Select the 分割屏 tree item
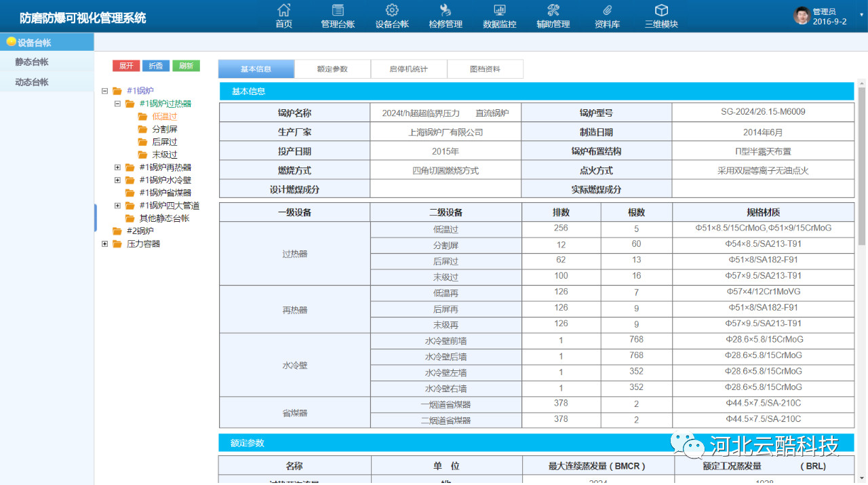Image resolution: width=868 pixels, height=485 pixels. click(x=164, y=130)
